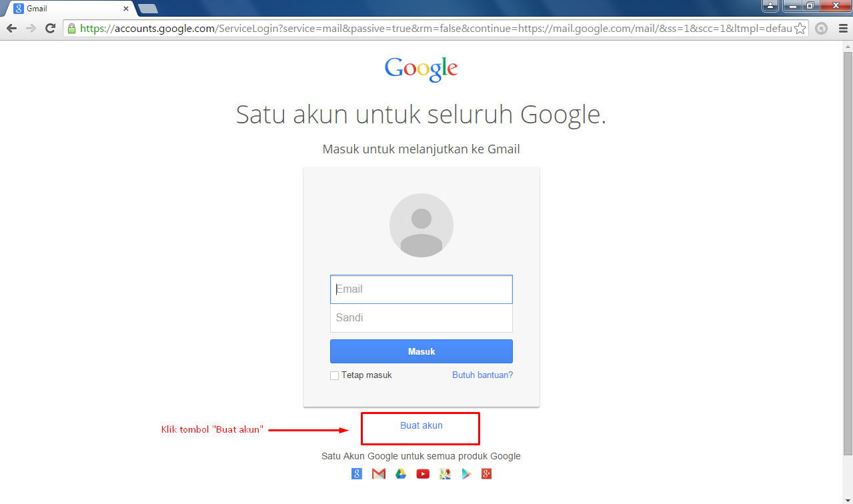Click the Google Maps icon
This screenshot has width=853, height=504.
pyautogui.click(x=445, y=474)
